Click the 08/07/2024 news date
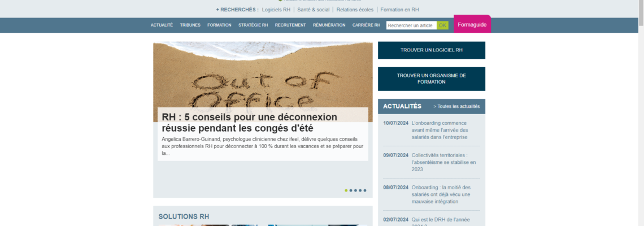Viewport: 644px width, 226px height. [x=396, y=188]
